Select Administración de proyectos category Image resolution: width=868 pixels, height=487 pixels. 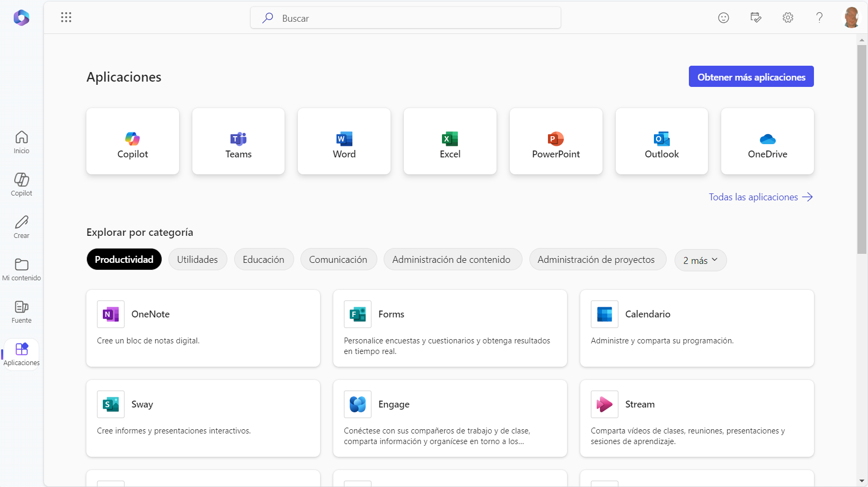tap(597, 259)
